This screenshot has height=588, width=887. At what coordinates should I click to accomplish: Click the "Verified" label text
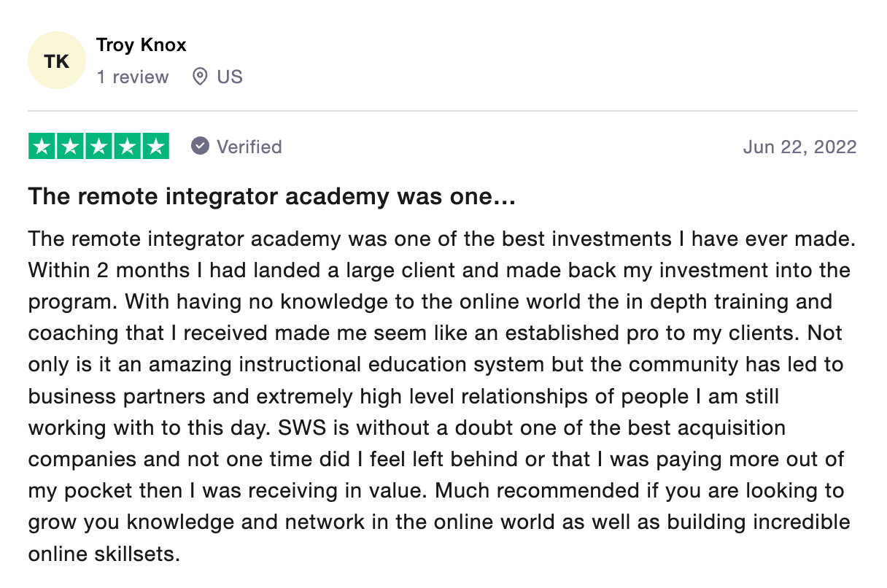click(249, 147)
